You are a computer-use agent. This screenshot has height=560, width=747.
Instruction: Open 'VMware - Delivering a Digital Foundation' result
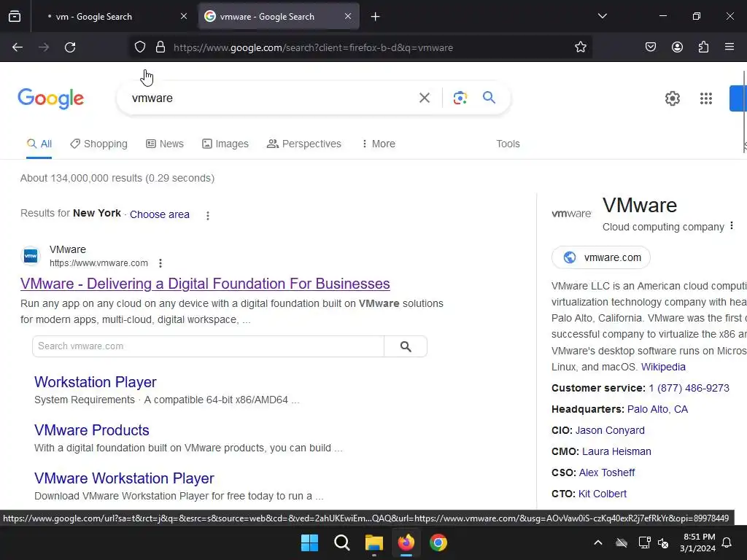[x=205, y=284]
